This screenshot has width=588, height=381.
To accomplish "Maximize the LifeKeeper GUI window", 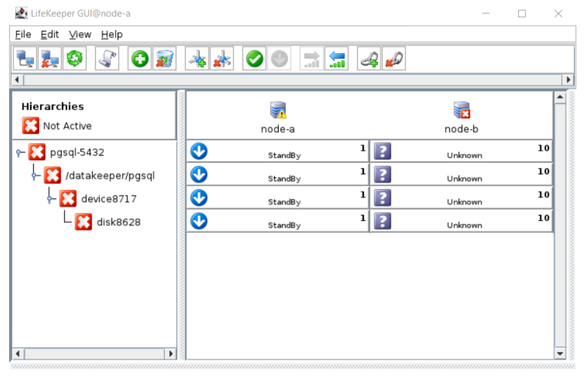I will coord(522,13).
